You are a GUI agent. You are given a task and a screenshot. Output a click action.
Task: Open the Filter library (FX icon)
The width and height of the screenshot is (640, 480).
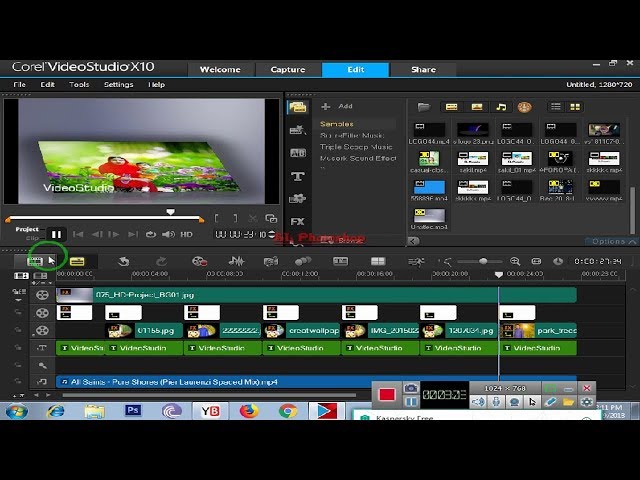tap(298, 222)
